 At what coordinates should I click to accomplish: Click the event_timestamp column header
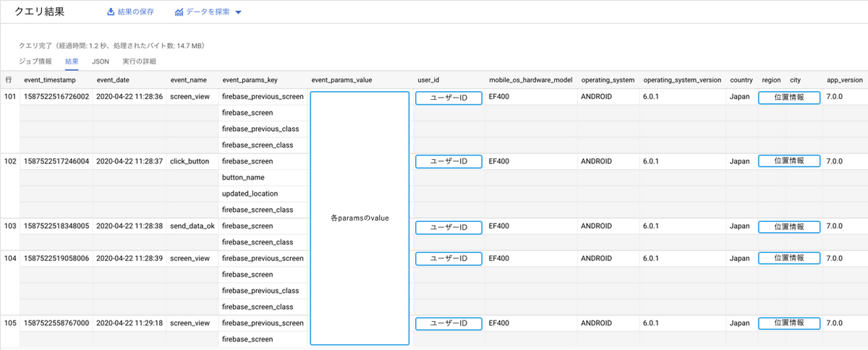pyautogui.click(x=55, y=80)
